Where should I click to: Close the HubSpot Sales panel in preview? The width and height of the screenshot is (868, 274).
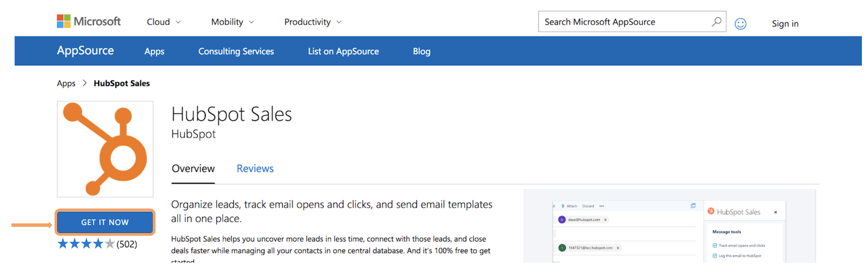(775, 212)
